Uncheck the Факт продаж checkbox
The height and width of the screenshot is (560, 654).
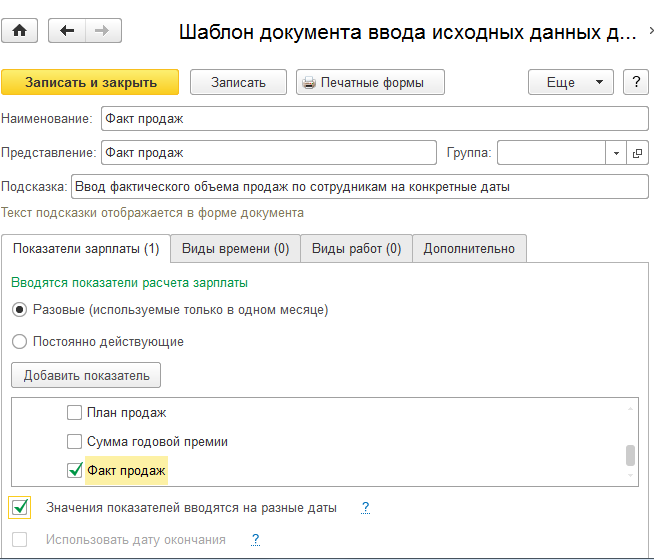click(74, 470)
